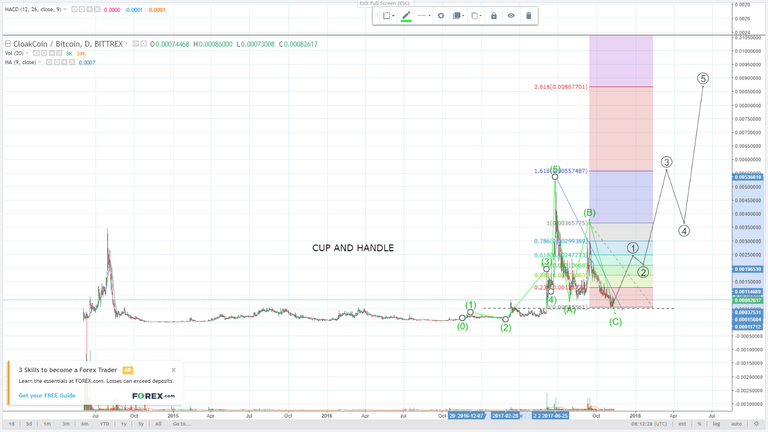Toggle visibility of the MA (9, close) indicator

[49, 62]
